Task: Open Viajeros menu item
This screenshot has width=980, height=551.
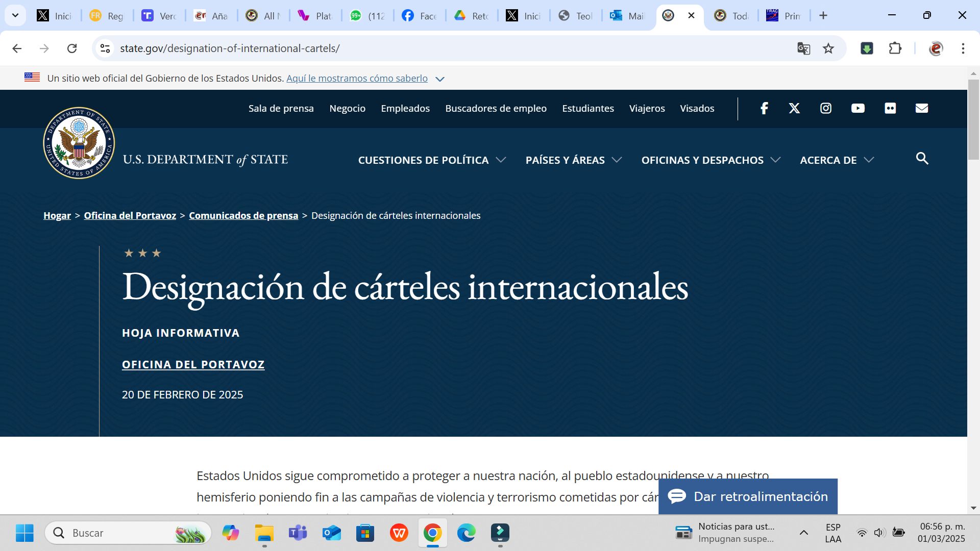Action: click(647, 108)
